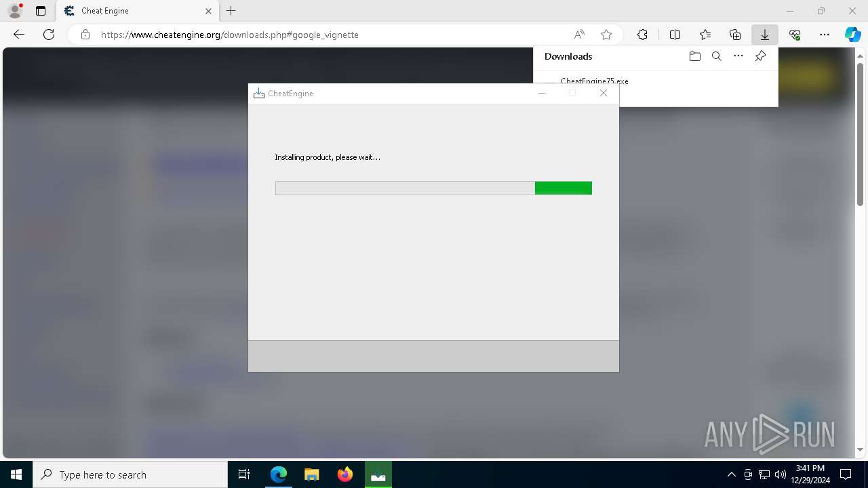
Task: Open Microsoft Edge from taskbar
Action: click(x=279, y=474)
